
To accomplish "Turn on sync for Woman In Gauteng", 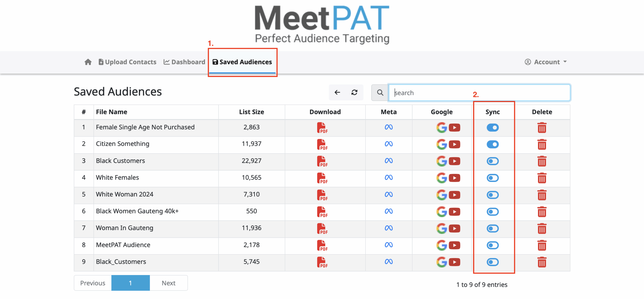I will pos(492,229).
